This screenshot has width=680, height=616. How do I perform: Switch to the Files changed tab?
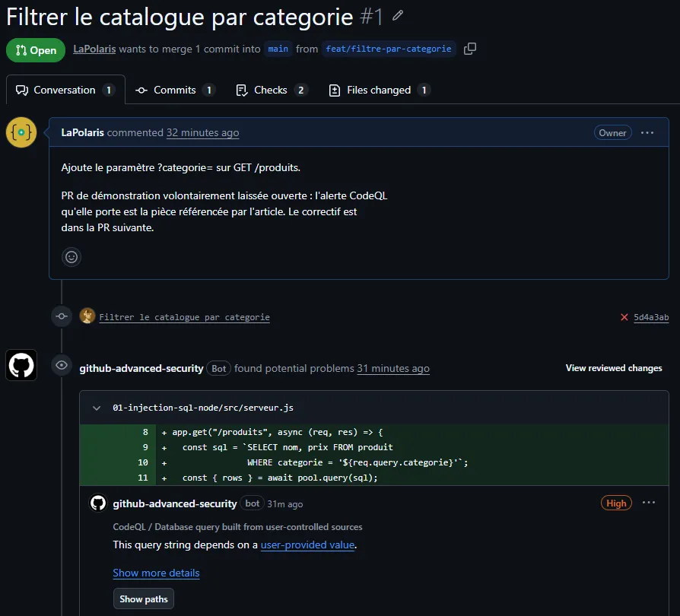(x=379, y=90)
